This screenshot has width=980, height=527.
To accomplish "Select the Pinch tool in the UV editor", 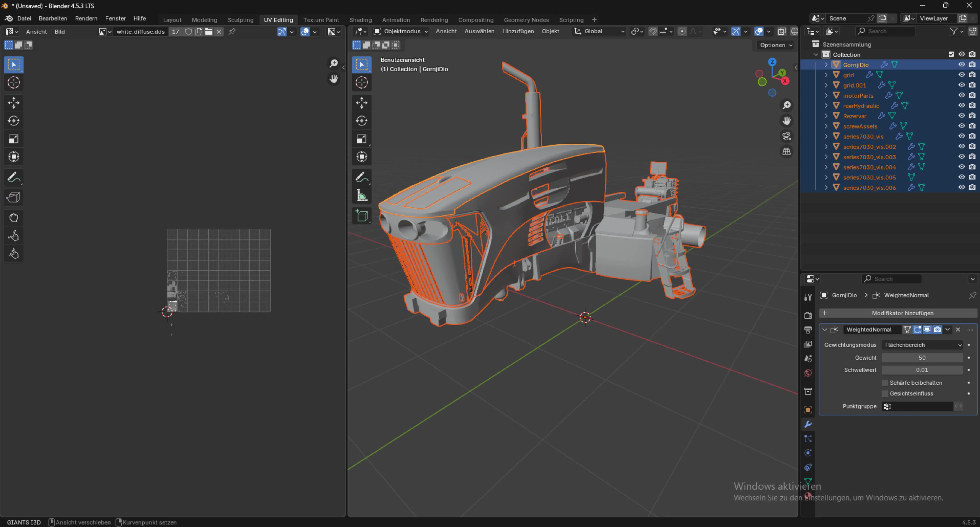I will coord(14,254).
